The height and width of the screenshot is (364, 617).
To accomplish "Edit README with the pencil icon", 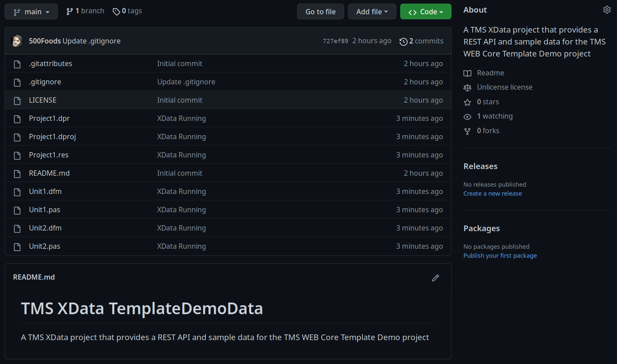I will 435,278.
